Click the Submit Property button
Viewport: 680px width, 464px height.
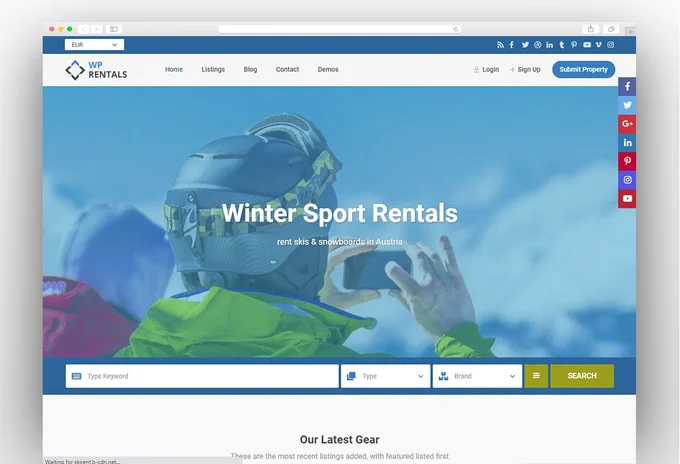click(x=583, y=69)
